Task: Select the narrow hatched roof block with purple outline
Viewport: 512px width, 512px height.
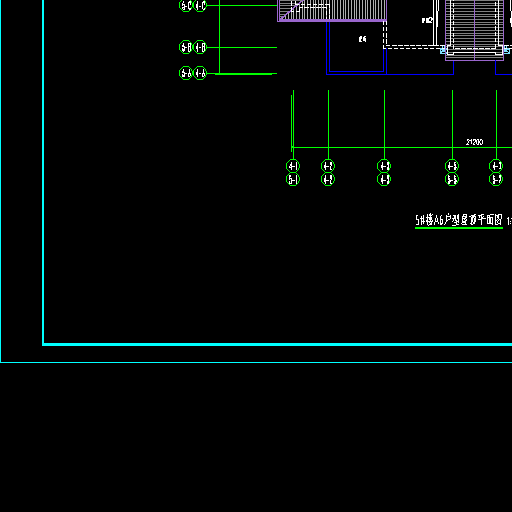Action: pos(474,30)
